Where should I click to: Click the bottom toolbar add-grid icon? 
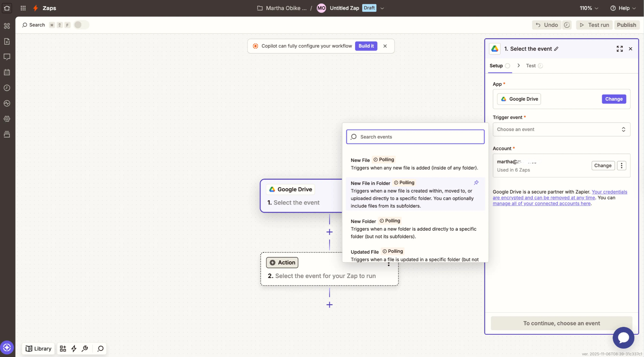coord(63,349)
